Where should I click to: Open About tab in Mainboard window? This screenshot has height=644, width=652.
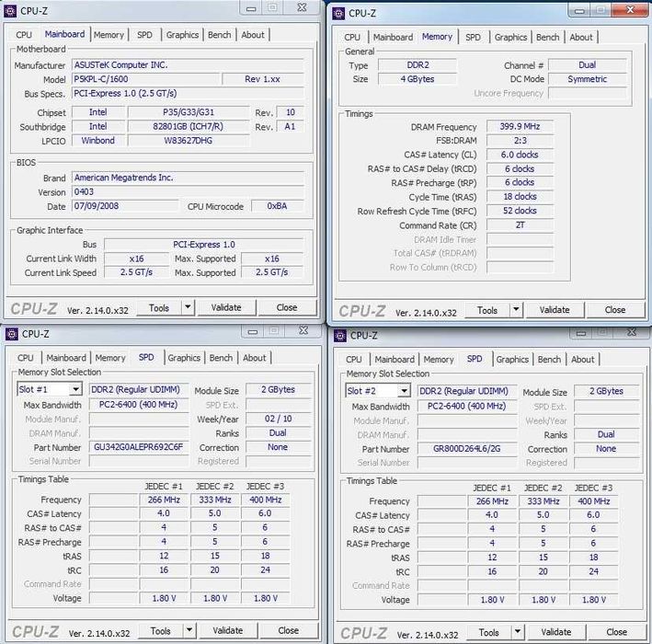(253, 35)
